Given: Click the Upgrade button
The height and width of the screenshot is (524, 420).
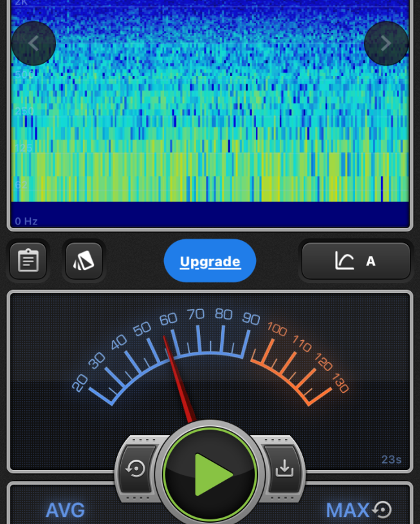Looking at the screenshot, I should point(210,262).
